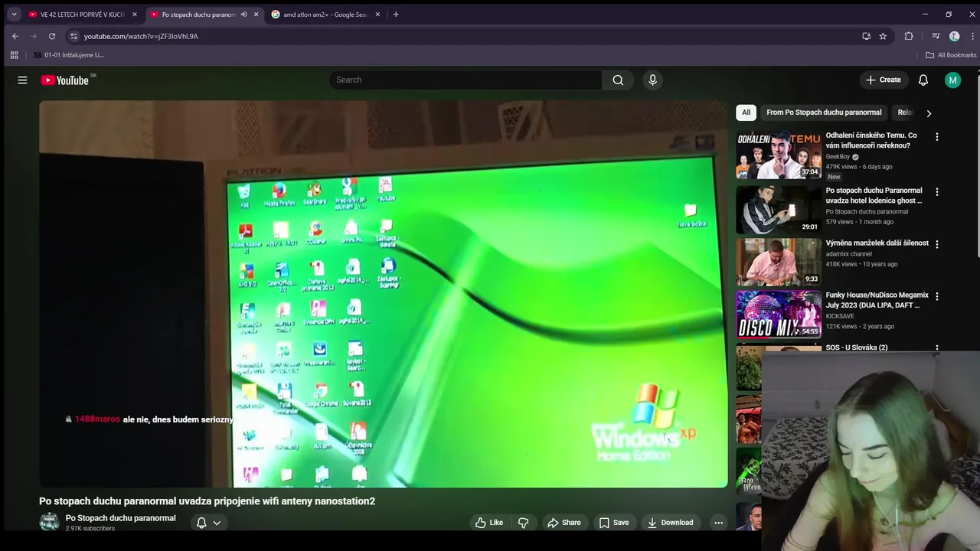Open the tab search dropdown arrow
This screenshot has height=551, width=980.
tap(14, 14)
